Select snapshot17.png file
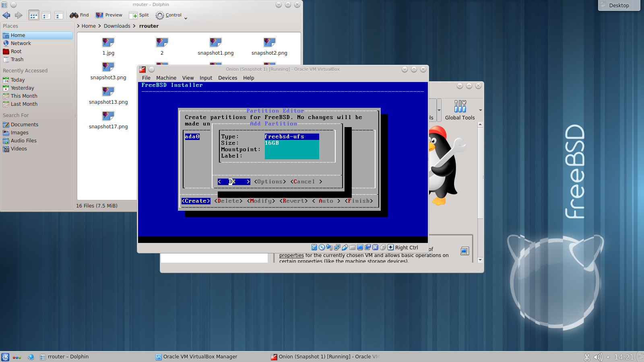Screen dimensions: 644x362 (x=108, y=120)
